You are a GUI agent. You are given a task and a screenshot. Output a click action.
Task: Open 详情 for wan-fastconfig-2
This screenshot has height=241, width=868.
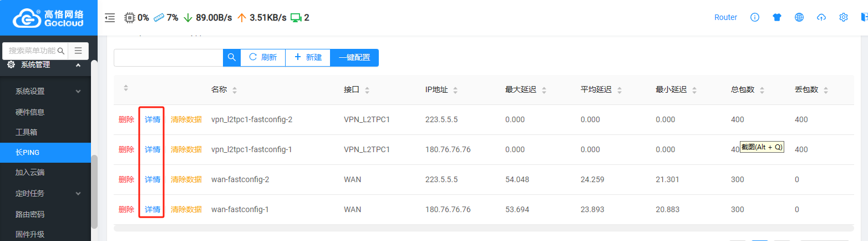[153, 179]
